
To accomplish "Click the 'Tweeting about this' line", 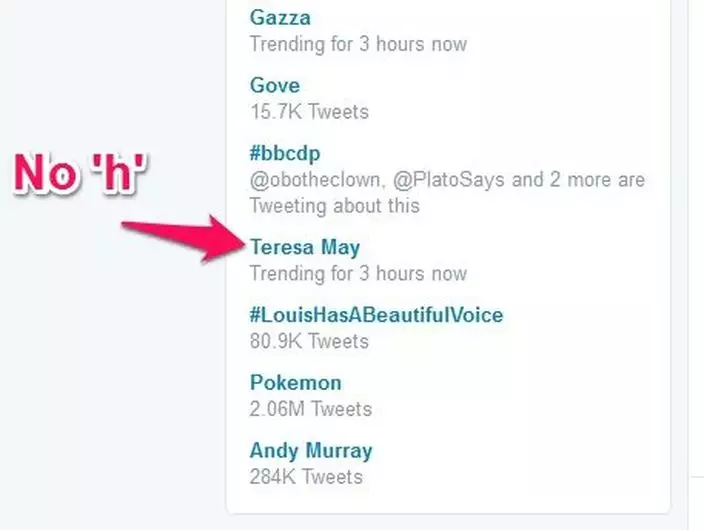I will [334, 206].
